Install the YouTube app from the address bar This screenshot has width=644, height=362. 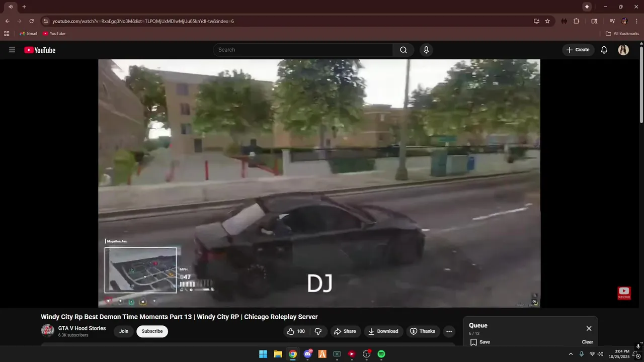coord(536,21)
